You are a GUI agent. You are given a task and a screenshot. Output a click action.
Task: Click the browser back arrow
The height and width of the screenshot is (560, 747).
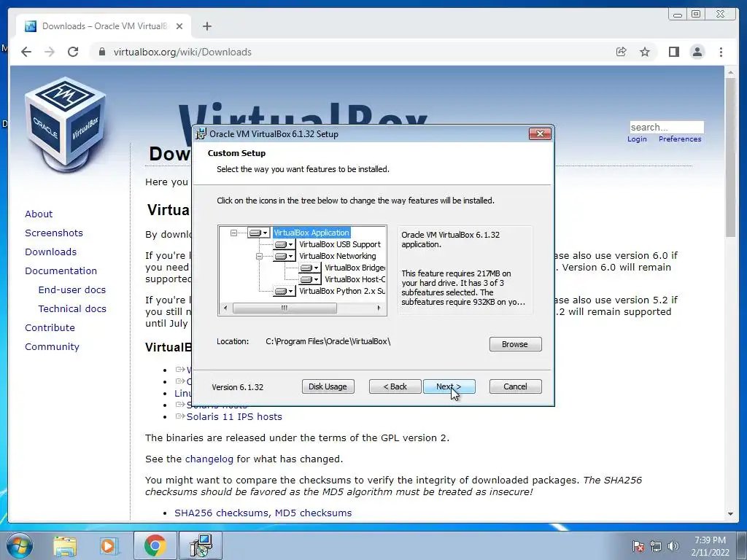coord(26,52)
